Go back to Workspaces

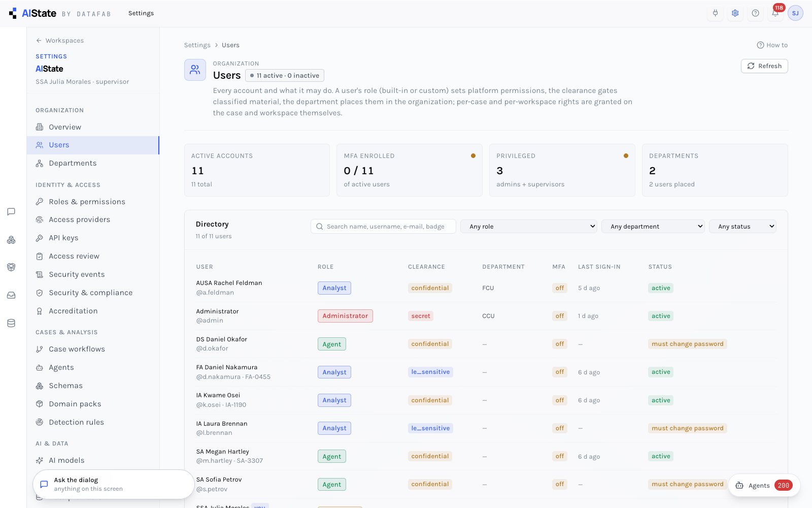pyautogui.click(x=60, y=41)
